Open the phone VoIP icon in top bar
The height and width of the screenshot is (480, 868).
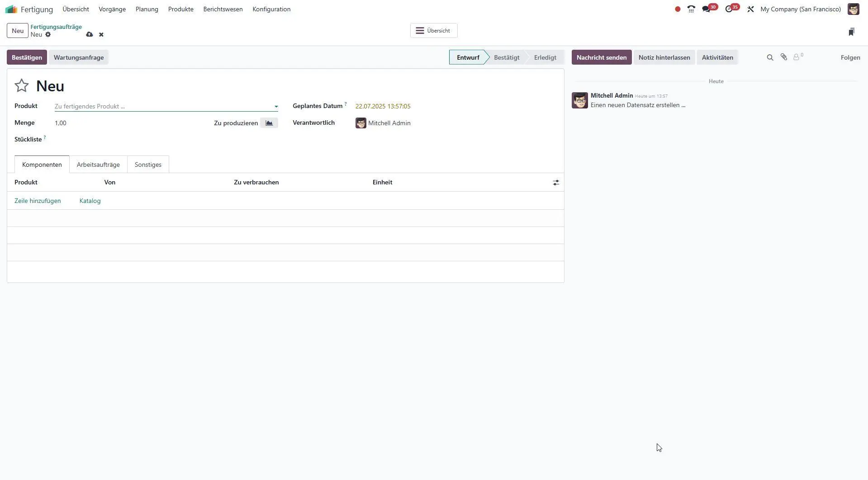tap(691, 9)
